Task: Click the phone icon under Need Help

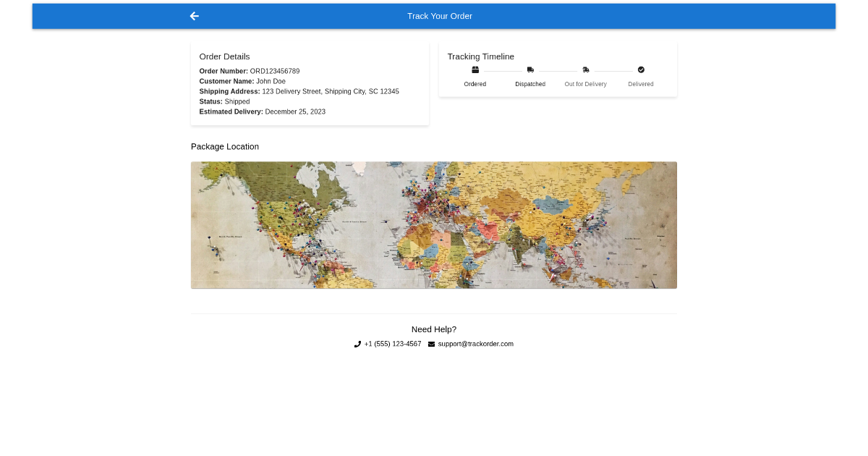Action: point(357,345)
